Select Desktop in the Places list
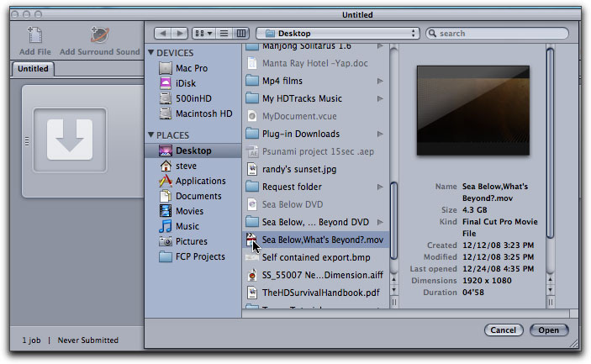591x364 pixels. [193, 150]
